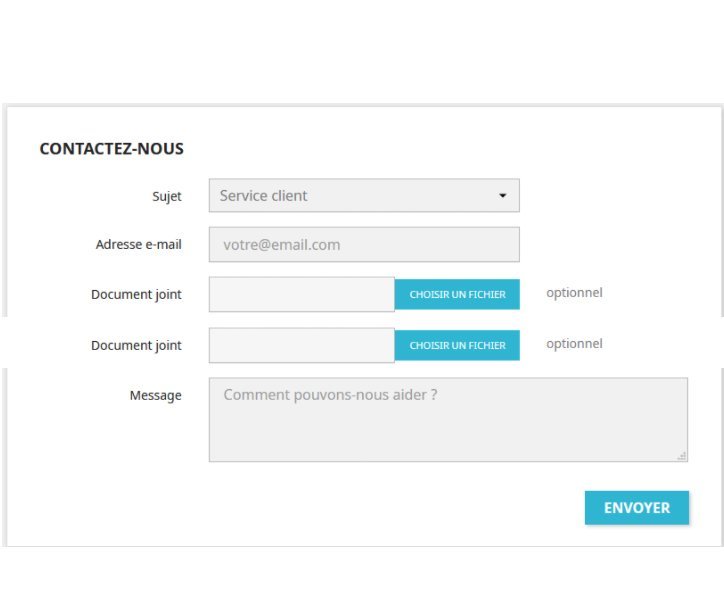Click the CONTACTEZ-NOUS heading
This screenshot has width=724, height=600.
112,149
